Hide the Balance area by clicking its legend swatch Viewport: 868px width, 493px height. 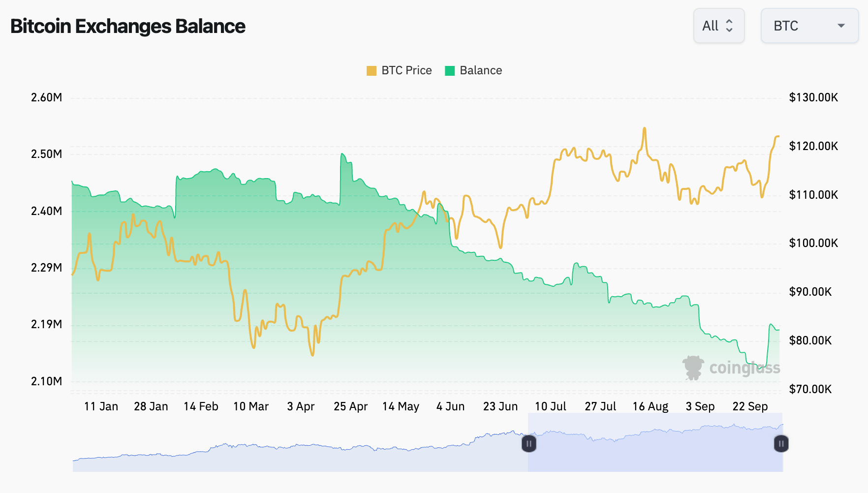click(449, 70)
